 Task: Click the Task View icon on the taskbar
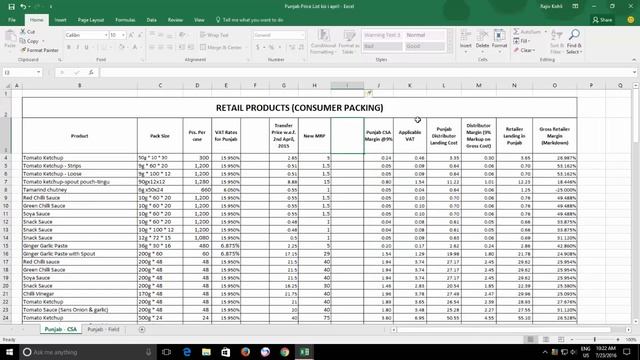tap(167, 352)
